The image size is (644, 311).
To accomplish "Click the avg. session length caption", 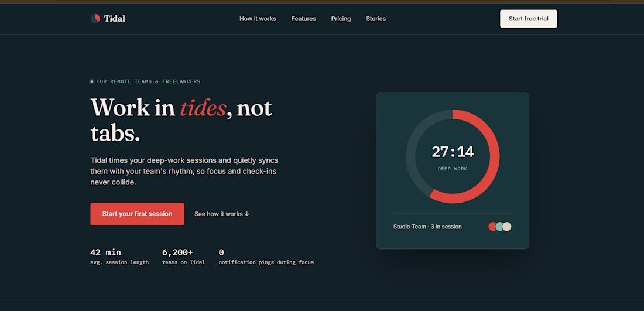I will (x=119, y=262).
